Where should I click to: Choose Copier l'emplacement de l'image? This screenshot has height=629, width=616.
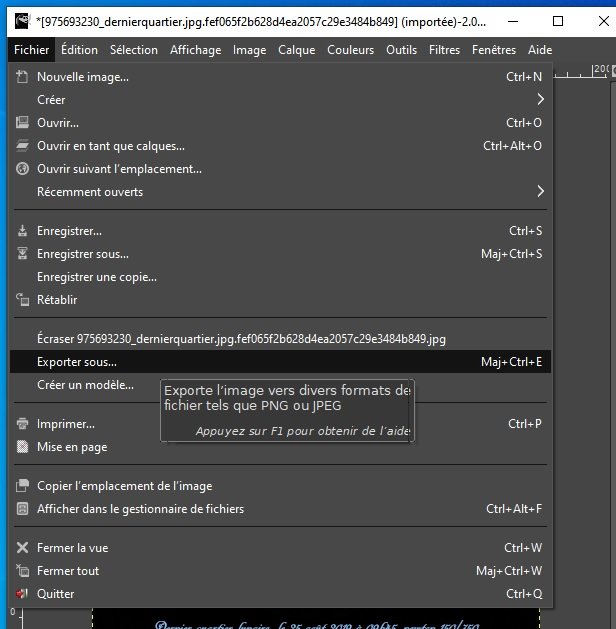(280, 486)
